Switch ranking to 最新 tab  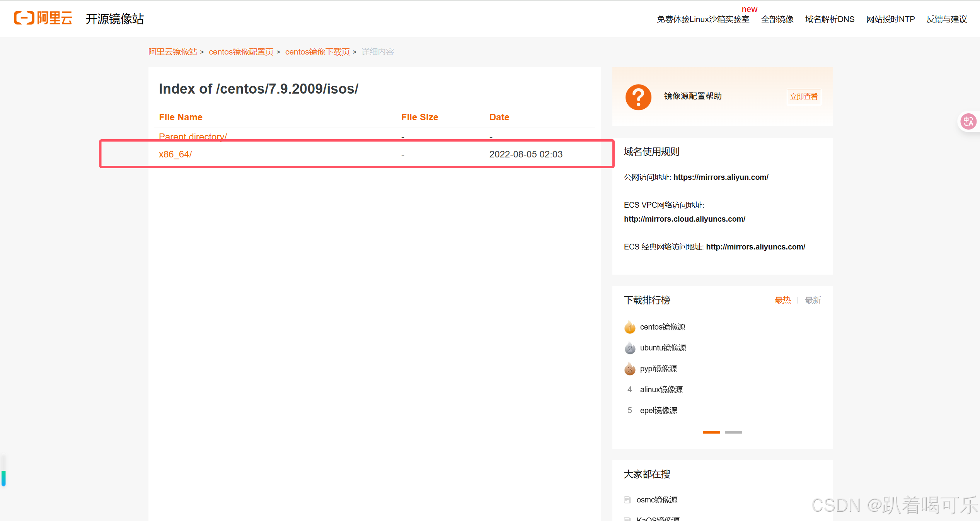(x=813, y=300)
